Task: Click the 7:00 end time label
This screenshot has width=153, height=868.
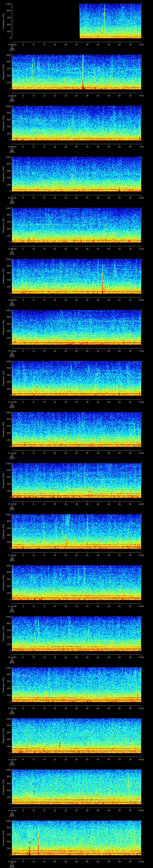Action: [x=141, y=147]
